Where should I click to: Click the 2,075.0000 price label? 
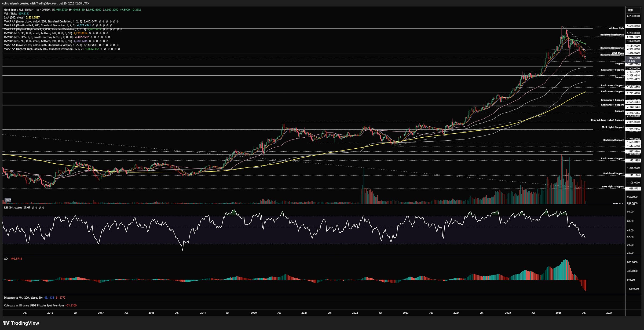[x=633, y=122]
